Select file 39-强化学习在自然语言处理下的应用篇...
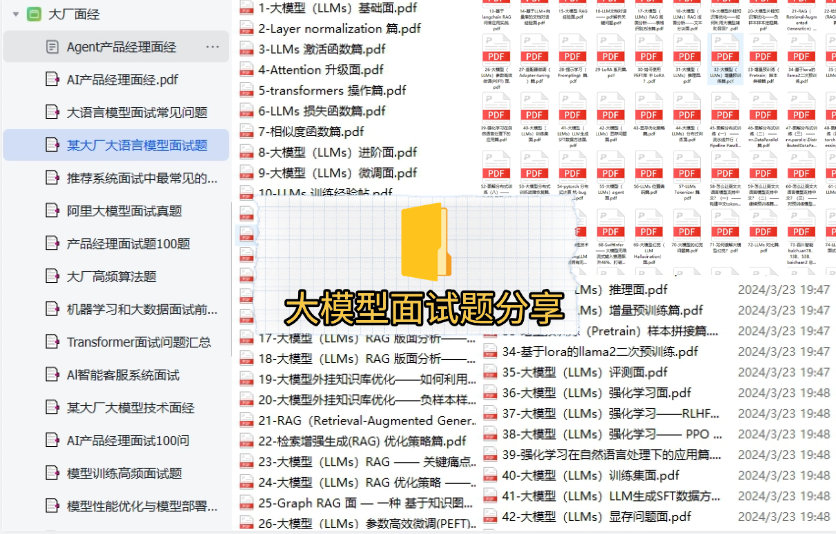This screenshot has height=534, width=836. click(x=612, y=455)
